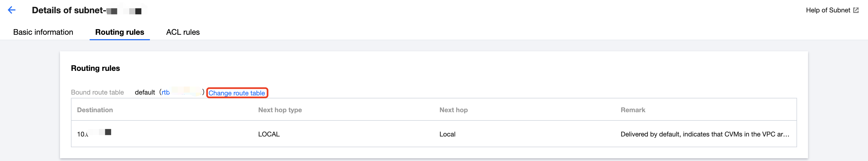Click the LOCAL next hop type cell
Image resolution: width=868 pixels, height=161 pixels.
[269, 134]
